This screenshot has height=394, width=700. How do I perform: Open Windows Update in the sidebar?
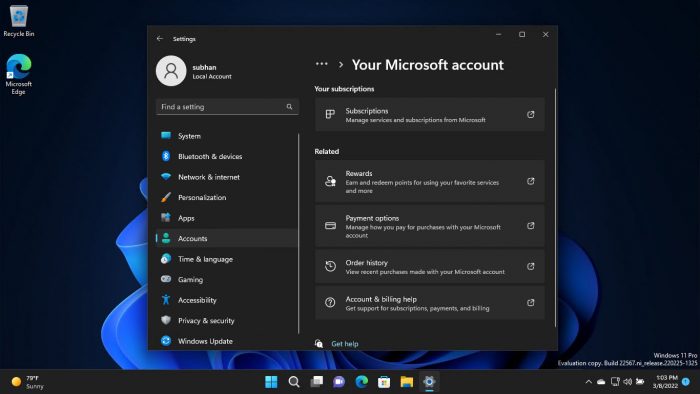(x=227, y=341)
